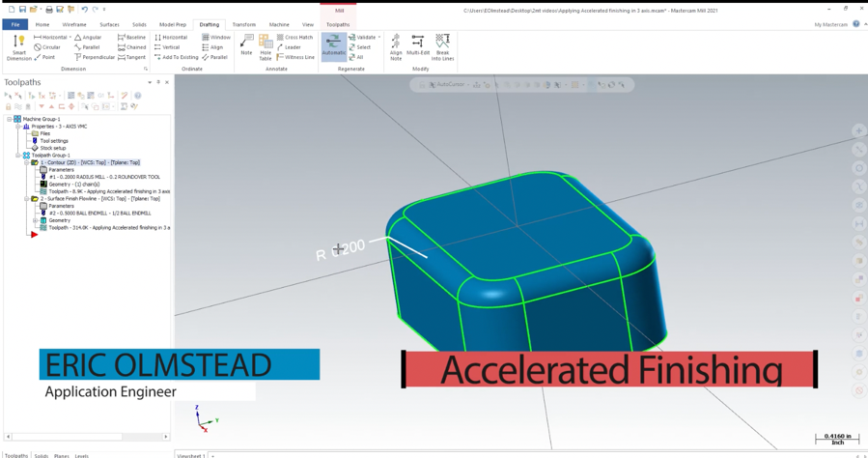The image size is (868, 458).
Task: Add a Witness Line
Action: [295, 57]
